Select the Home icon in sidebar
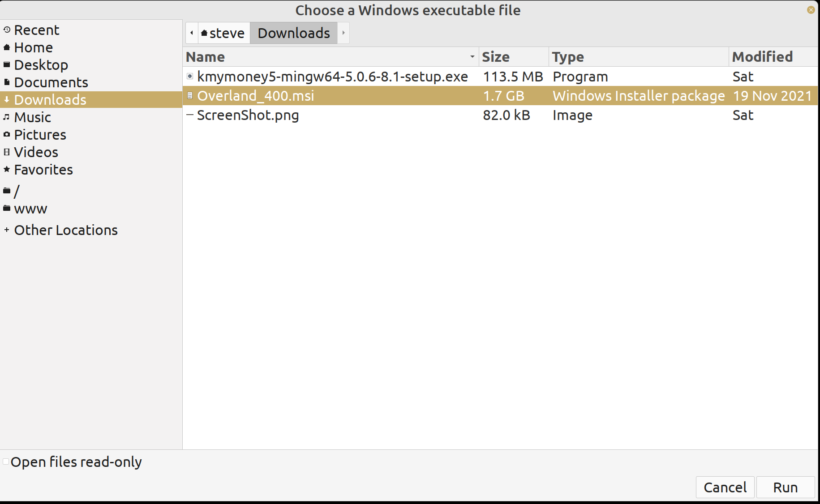Image resolution: width=820 pixels, height=504 pixels. pyautogui.click(x=6, y=47)
